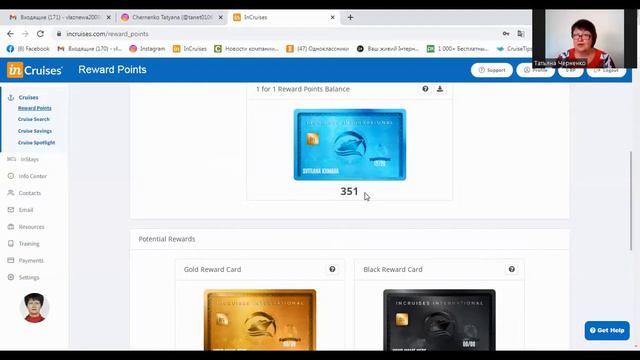Click the inCruises logo in header
Image resolution: width=640 pixels, height=360 pixels.
35,70
